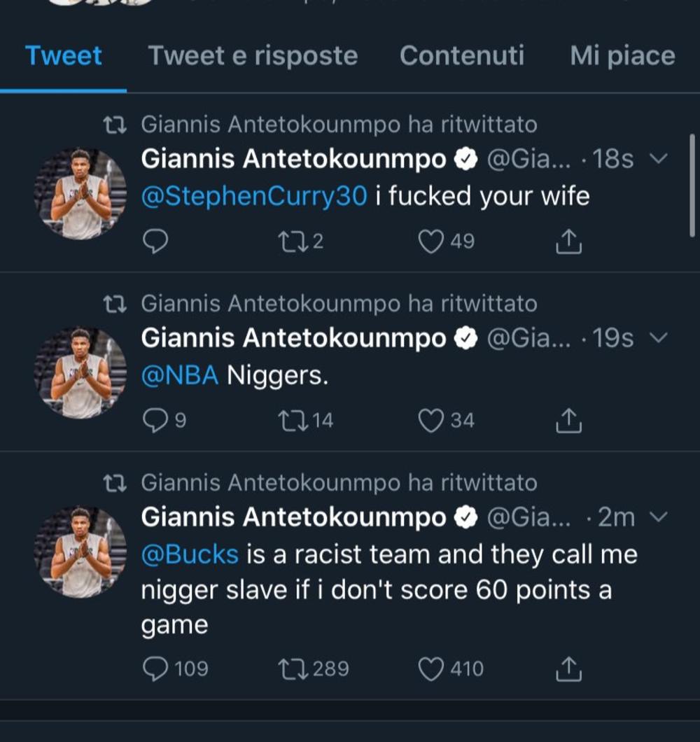
Task: Switch to Tweet e risposte tab
Action: coord(253,56)
